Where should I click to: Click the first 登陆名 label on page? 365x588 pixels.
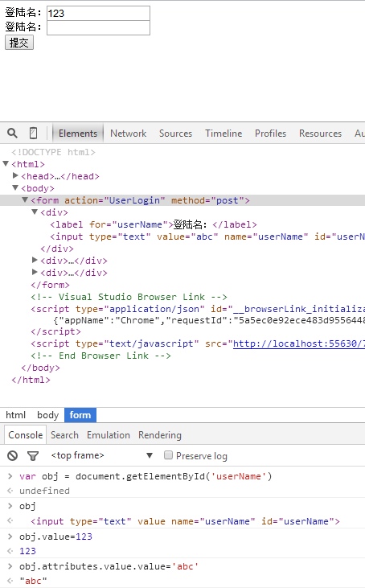[x=23, y=13]
